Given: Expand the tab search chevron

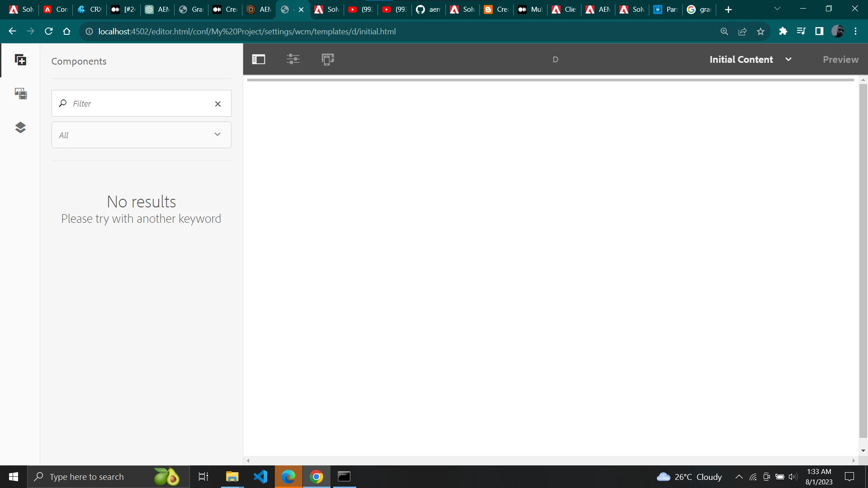Looking at the screenshot, I should tap(777, 9).
